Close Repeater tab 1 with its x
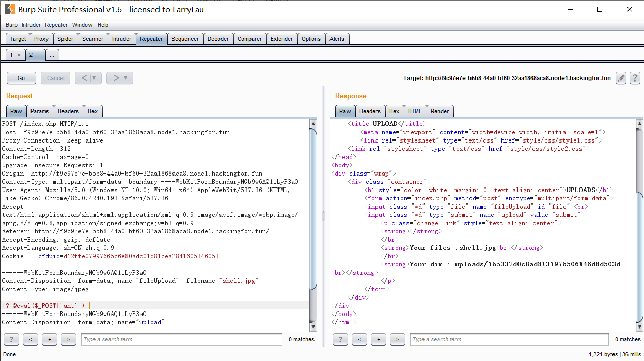The width and height of the screenshot is (644, 361). (x=19, y=55)
